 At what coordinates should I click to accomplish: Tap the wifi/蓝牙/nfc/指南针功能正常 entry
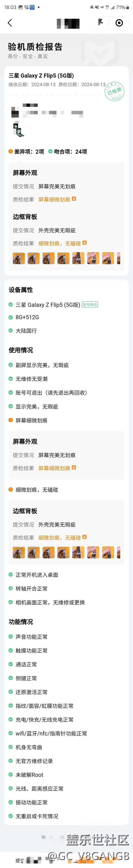[51, 733]
